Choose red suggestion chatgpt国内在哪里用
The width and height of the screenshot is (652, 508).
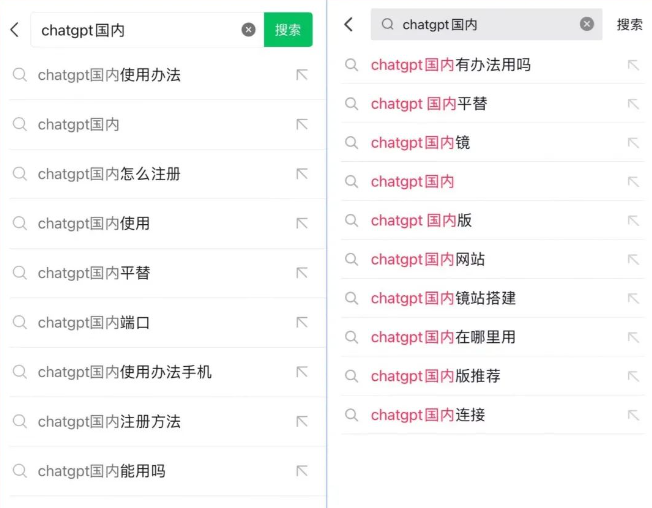point(493,337)
